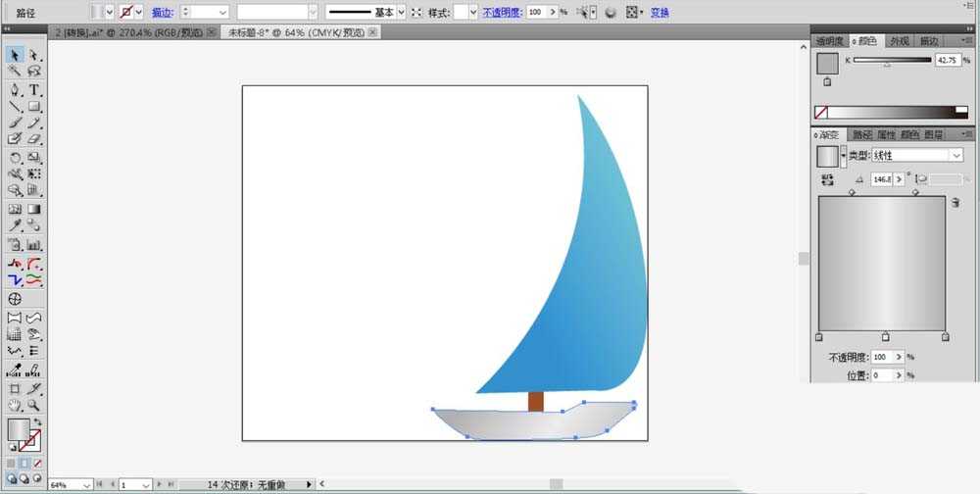
Task: Delete gradient stop with trash icon
Action: tap(955, 203)
